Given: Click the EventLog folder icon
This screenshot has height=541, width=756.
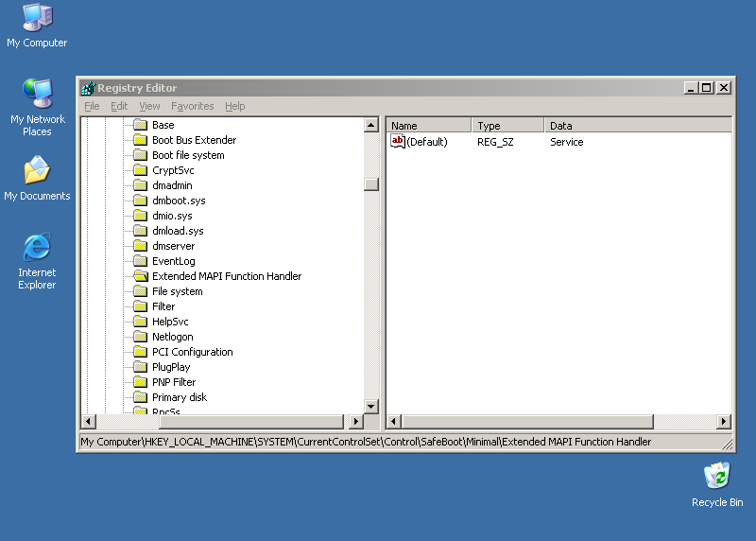Looking at the screenshot, I should pos(140,261).
